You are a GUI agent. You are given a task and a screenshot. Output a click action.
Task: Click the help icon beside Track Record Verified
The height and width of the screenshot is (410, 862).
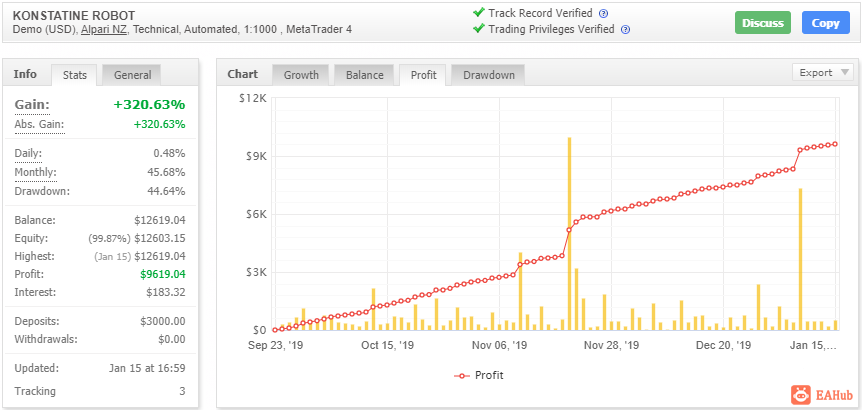603,14
